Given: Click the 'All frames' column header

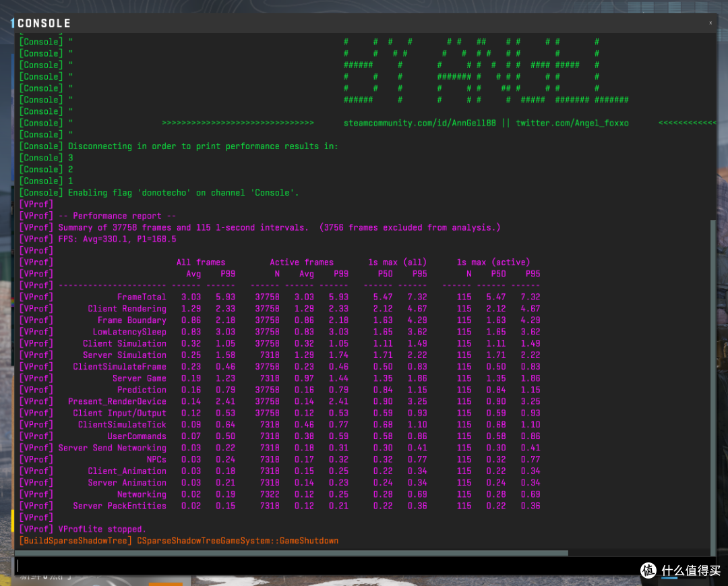Looking at the screenshot, I should [201, 262].
